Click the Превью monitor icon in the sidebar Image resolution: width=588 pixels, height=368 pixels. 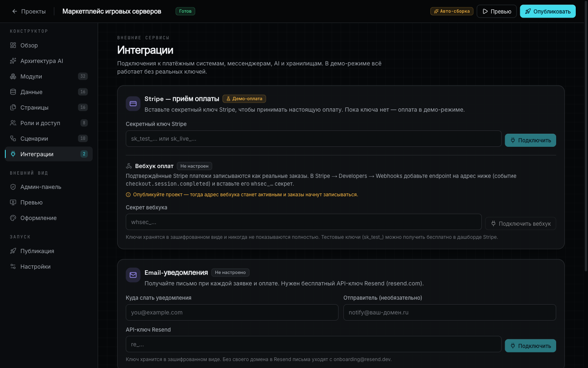13,202
